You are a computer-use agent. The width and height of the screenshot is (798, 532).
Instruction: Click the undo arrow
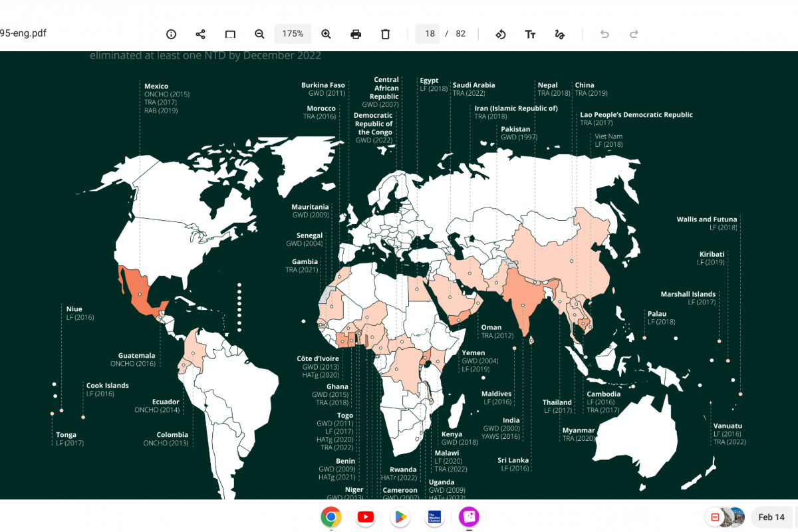(604, 34)
